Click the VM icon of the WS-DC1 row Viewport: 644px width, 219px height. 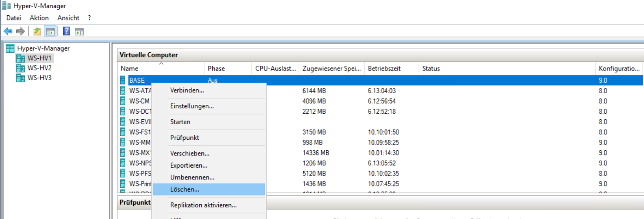(x=123, y=111)
